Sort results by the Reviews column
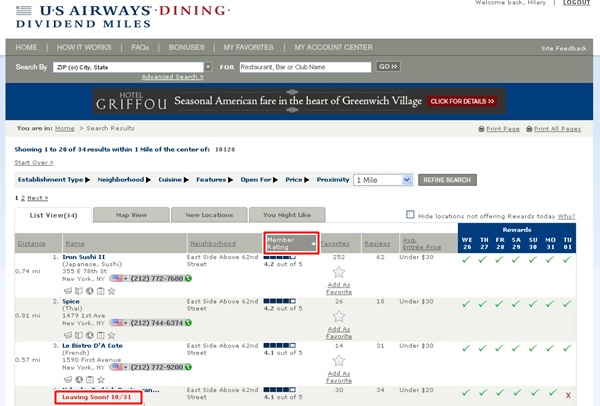600x406 pixels. tap(377, 244)
